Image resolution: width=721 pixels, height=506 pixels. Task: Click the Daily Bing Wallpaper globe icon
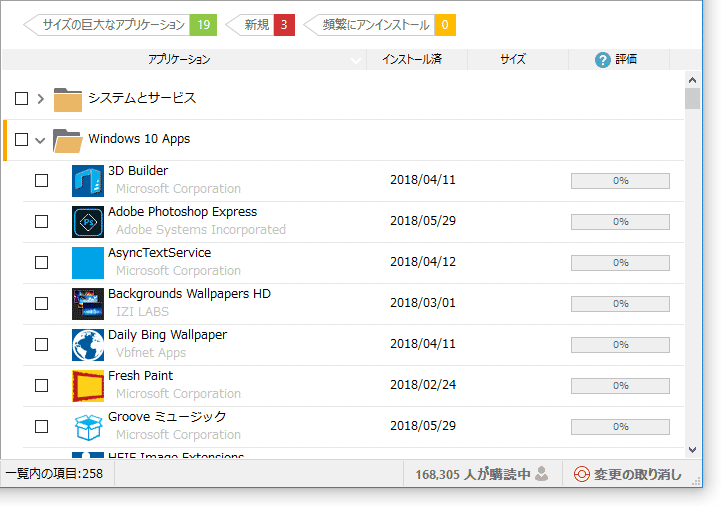pyautogui.click(x=88, y=345)
